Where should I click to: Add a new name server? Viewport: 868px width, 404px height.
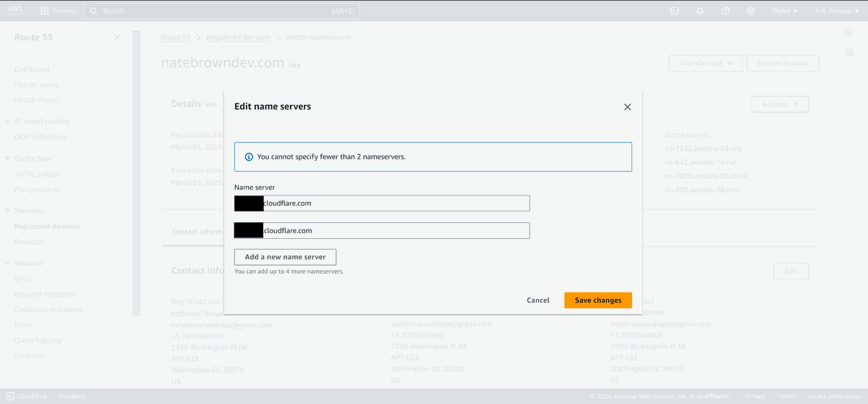pos(285,257)
